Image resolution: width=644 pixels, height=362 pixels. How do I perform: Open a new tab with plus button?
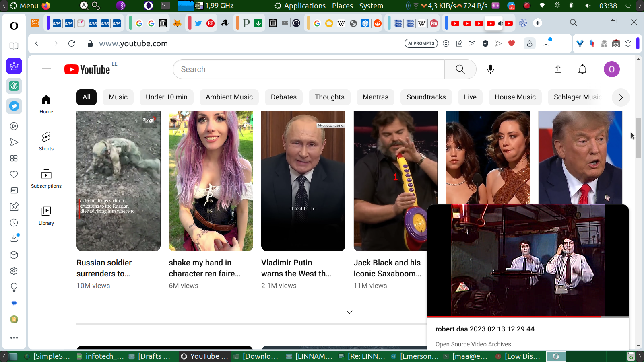point(538,23)
